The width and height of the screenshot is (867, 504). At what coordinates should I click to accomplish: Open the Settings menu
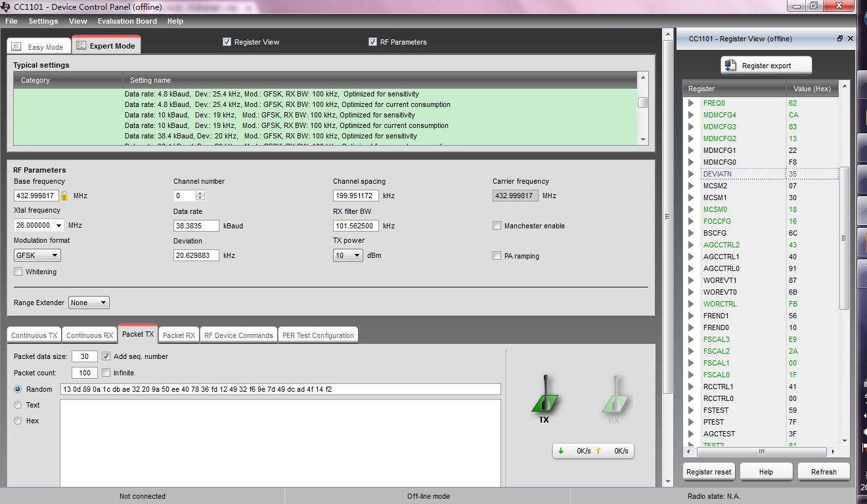pyautogui.click(x=43, y=21)
